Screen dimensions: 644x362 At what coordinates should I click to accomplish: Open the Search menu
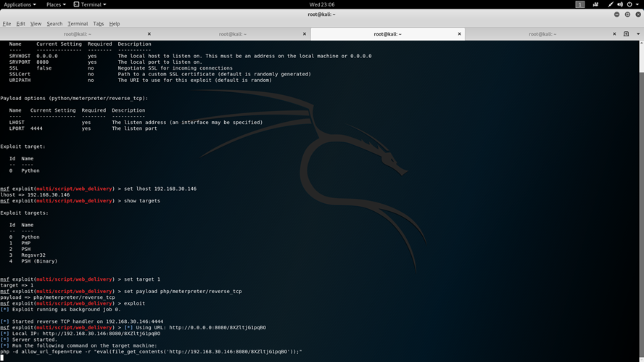pos(54,24)
